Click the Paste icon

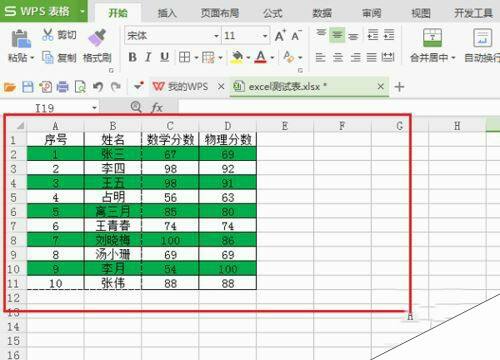click(x=21, y=39)
